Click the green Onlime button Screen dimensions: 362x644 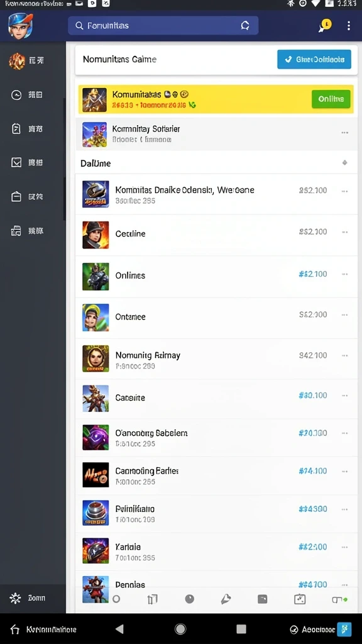coord(331,99)
